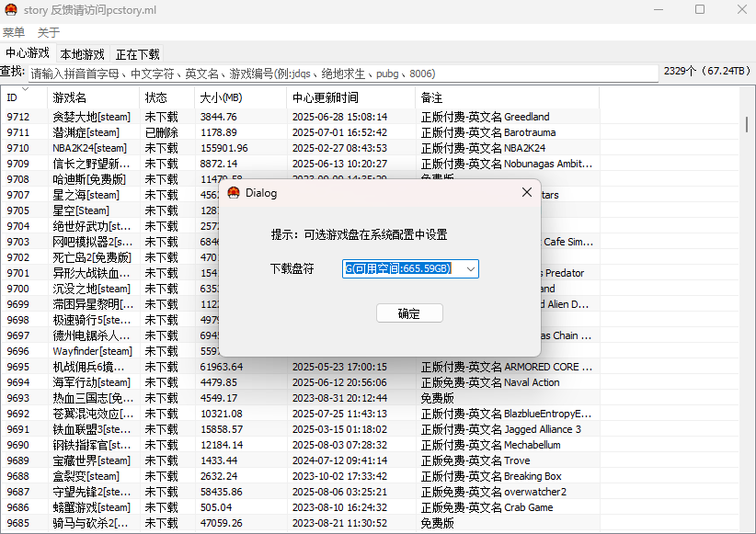Sort by the 状态 column header
756x534 pixels.
coord(167,97)
